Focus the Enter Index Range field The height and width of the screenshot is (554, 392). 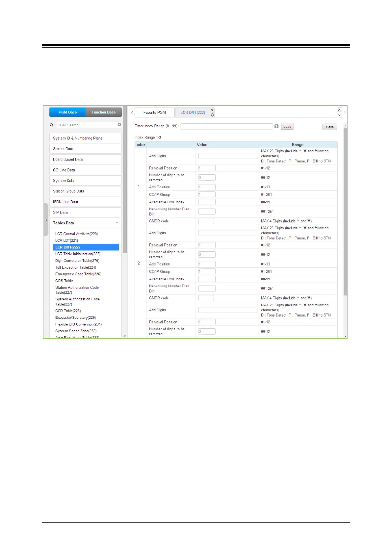click(227, 126)
